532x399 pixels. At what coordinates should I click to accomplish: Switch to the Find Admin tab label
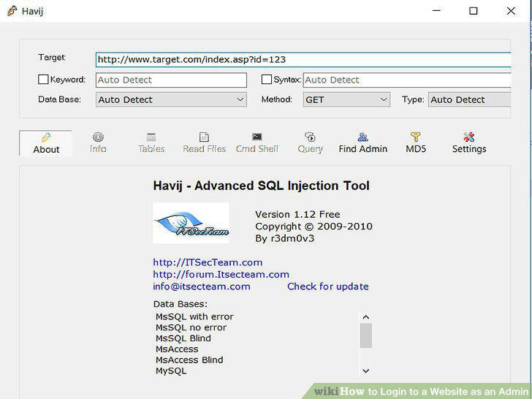[x=362, y=149]
